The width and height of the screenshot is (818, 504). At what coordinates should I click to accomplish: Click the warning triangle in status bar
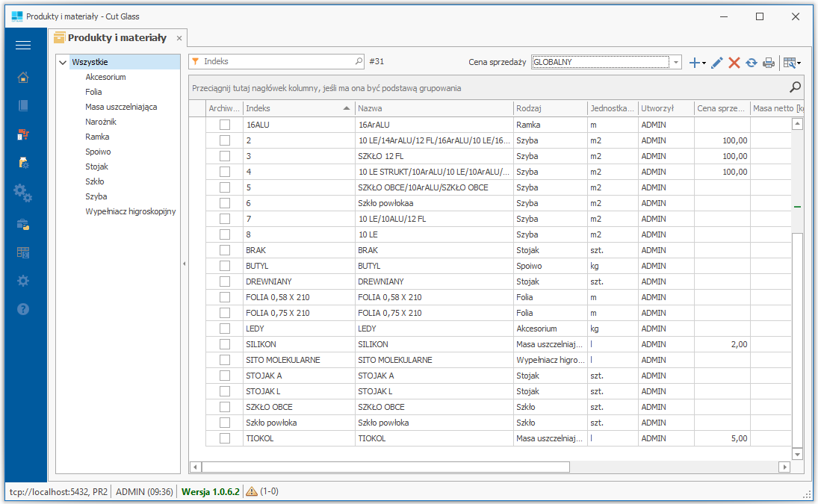coord(252,491)
